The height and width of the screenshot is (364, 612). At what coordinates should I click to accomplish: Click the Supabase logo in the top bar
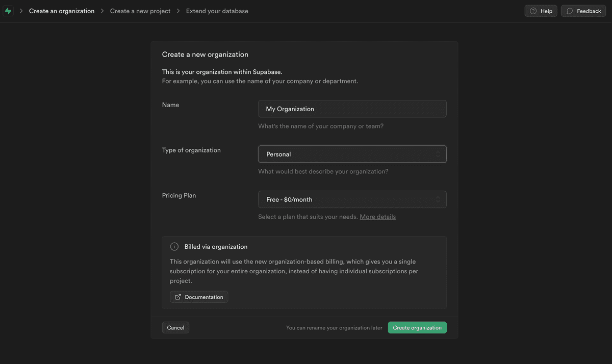coord(8,10)
